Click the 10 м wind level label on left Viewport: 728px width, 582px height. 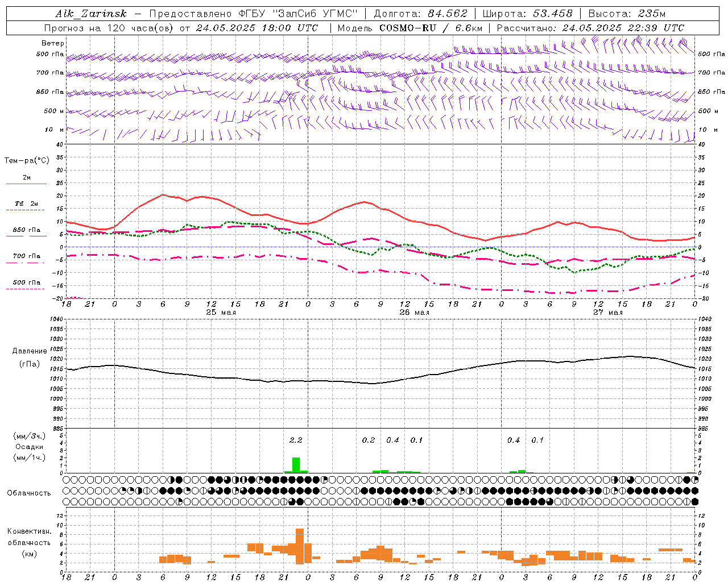pyautogui.click(x=54, y=130)
